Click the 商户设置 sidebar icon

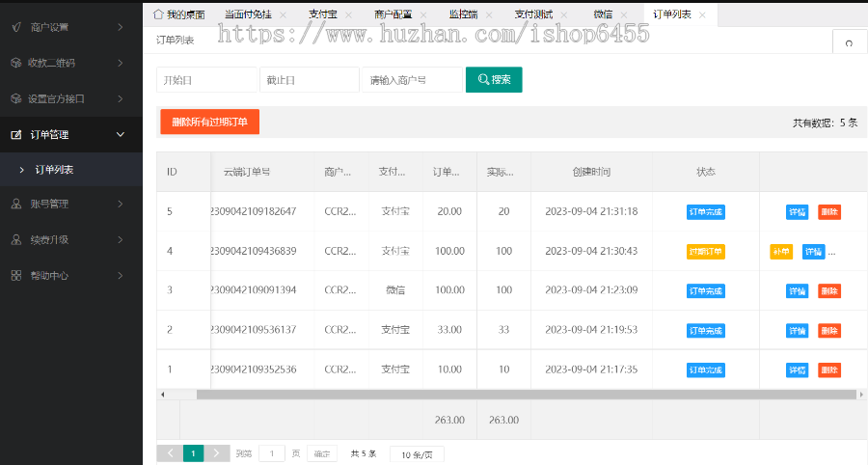(16, 27)
